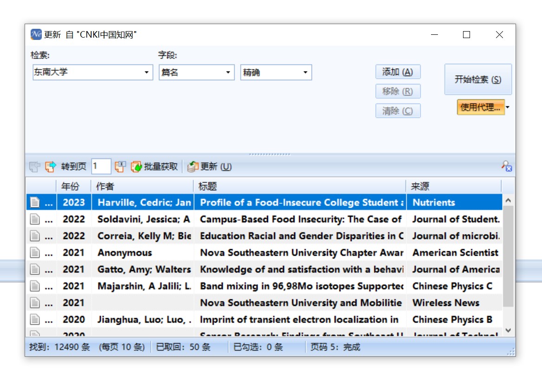Image resolution: width=542 pixels, height=392 pixels.
Task: Click document icon of the Anonymous row
Action: click(x=34, y=253)
